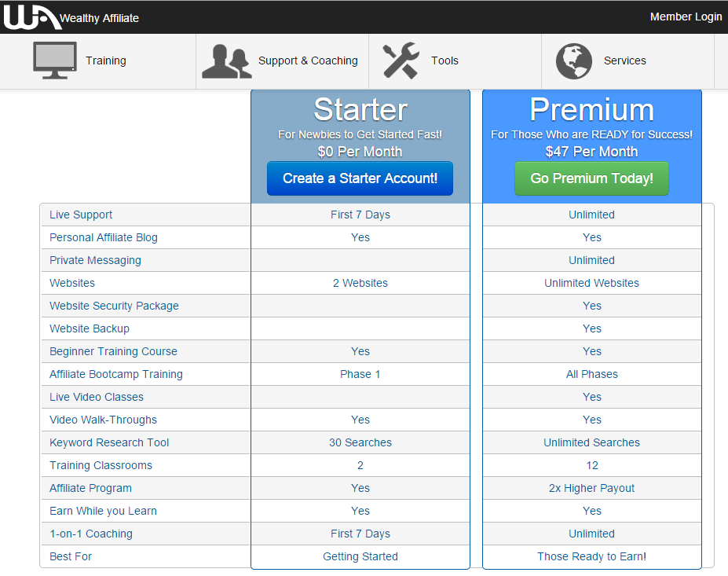Click the Best For row label

(x=71, y=556)
